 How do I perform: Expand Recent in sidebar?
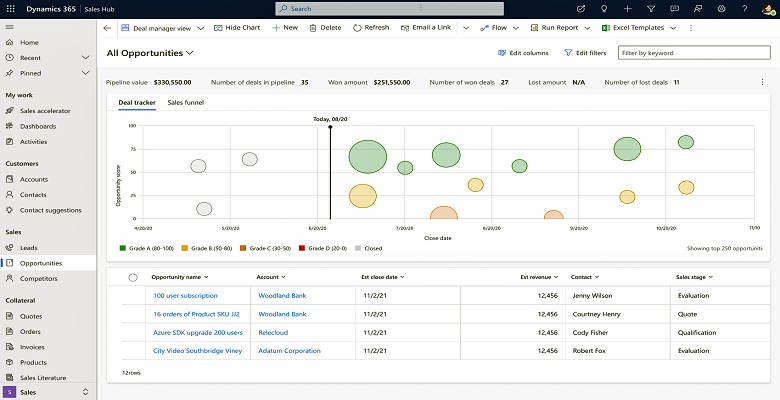click(86, 58)
